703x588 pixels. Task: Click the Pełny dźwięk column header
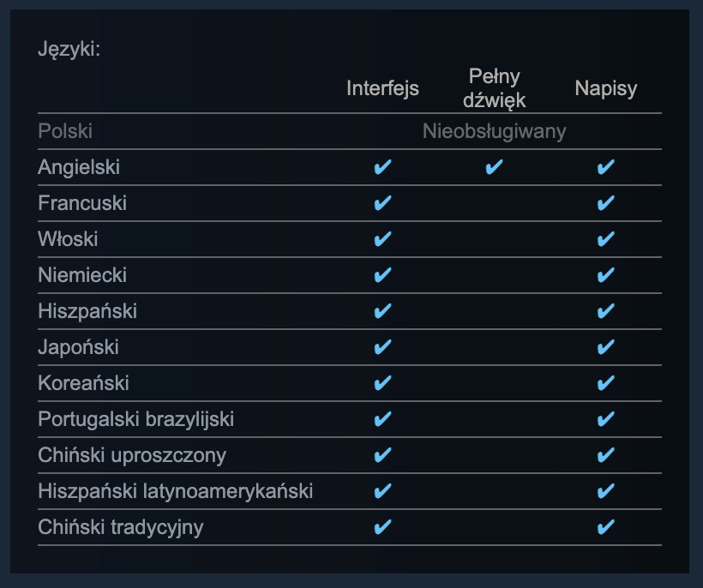pos(495,88)
